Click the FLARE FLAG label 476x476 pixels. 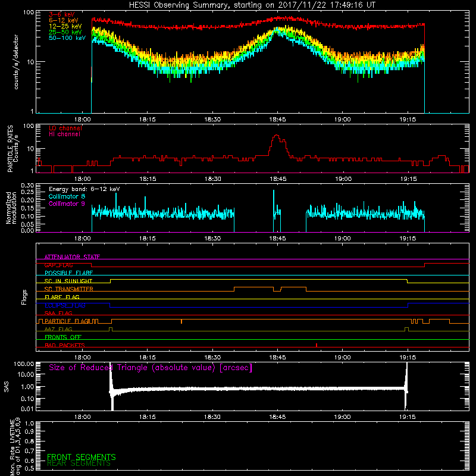click(62, 297)
